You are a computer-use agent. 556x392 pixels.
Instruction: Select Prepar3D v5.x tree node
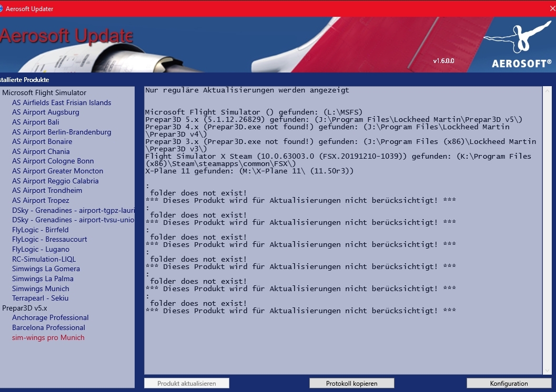click(25, 308)
